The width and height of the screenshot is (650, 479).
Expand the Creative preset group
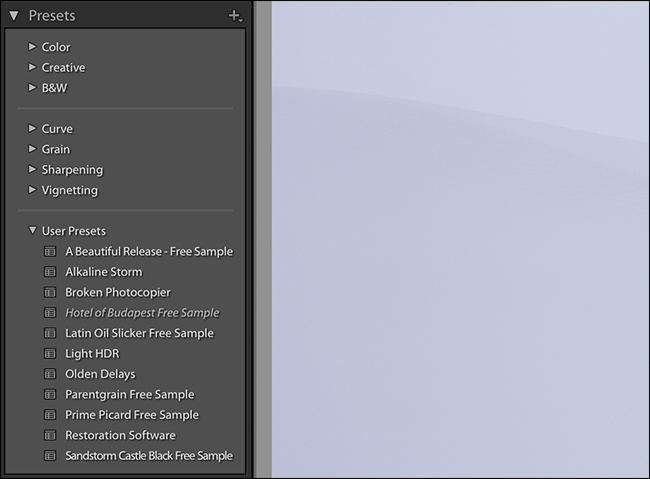[x=33, y=67]
